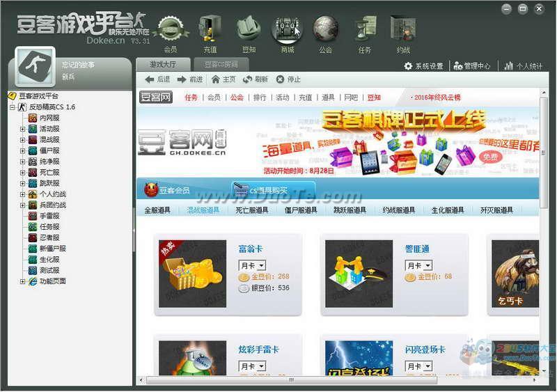
Task: Open 闪亮登场卡 月卡 duration dropdown
Action: 418,366
